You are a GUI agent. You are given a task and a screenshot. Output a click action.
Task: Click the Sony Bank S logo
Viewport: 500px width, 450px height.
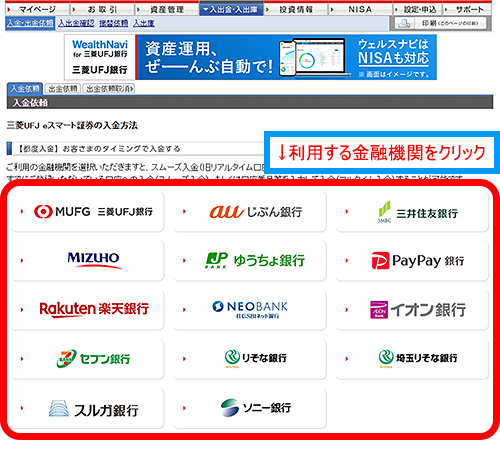click(x=230, y=407)
